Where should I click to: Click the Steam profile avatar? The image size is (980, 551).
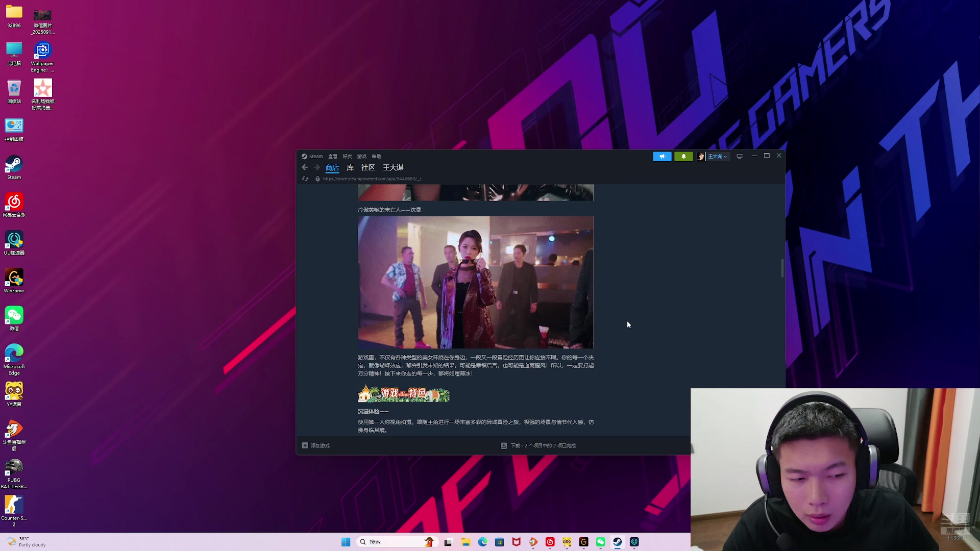(x=701, y=157)
